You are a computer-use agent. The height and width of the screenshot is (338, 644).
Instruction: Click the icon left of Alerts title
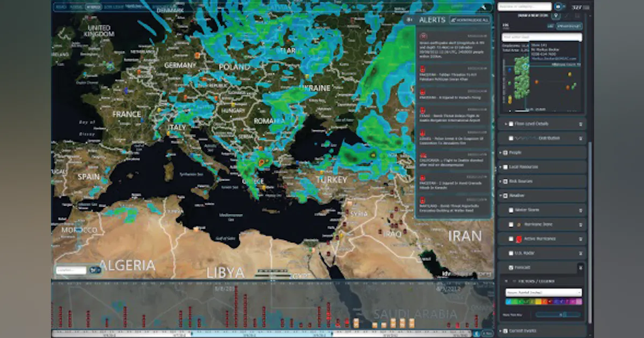click(411, 20)
